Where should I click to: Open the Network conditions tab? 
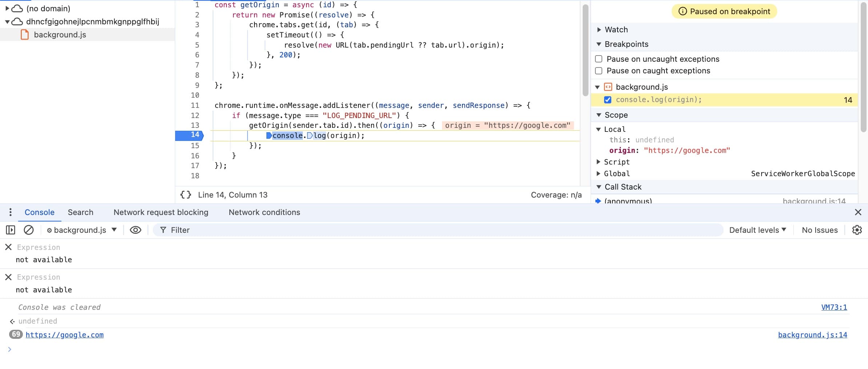point(264,212)
